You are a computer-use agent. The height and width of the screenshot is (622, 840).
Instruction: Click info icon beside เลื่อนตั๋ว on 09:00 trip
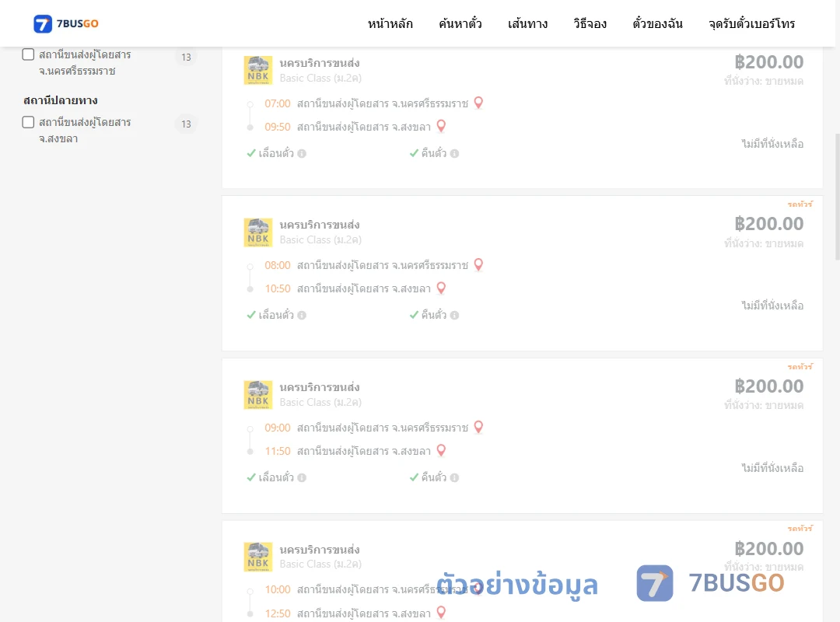(x=302, y=478)
